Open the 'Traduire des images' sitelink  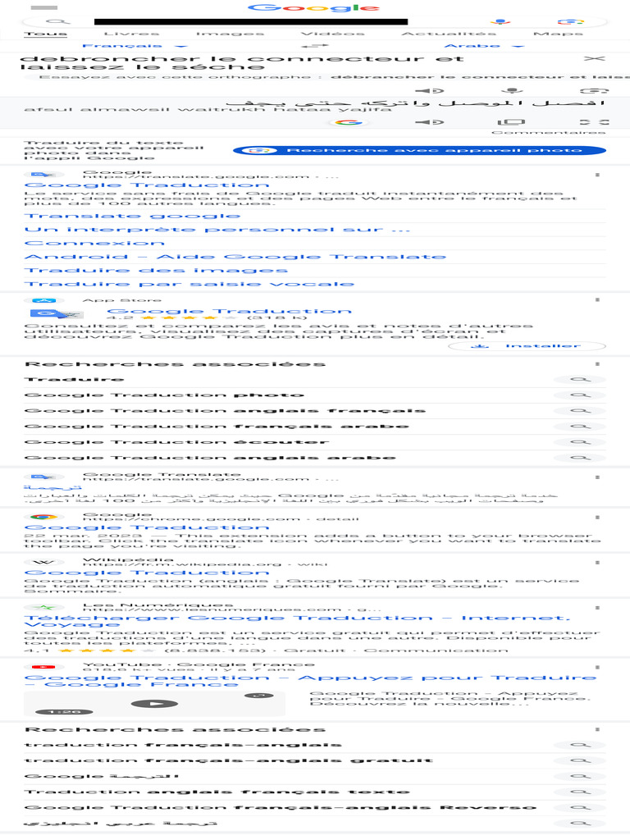pos(156,271)
